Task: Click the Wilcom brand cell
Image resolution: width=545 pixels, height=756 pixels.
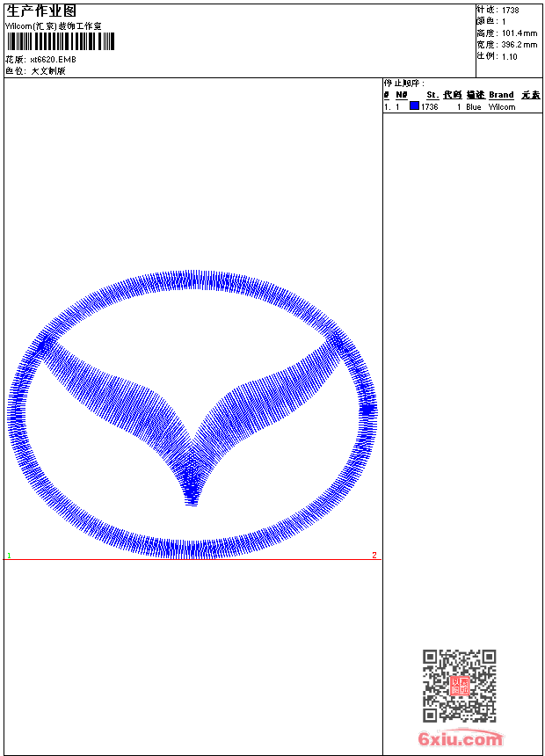Action: tap(502, 107)
